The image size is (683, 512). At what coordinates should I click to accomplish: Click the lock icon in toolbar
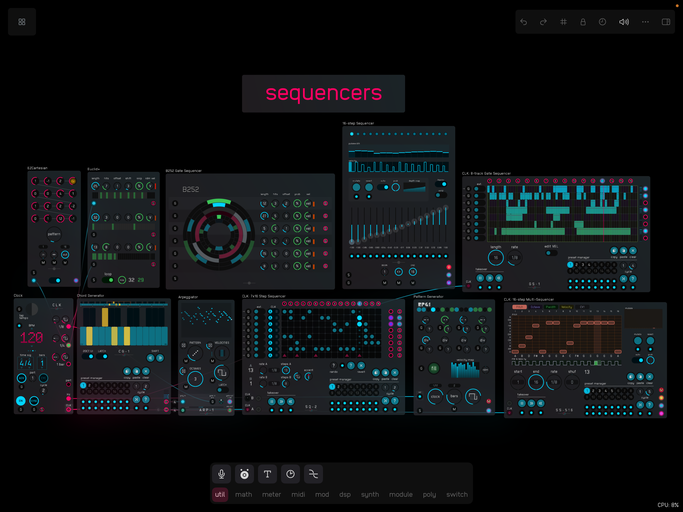pyautogui.click(x=583, y=22)
